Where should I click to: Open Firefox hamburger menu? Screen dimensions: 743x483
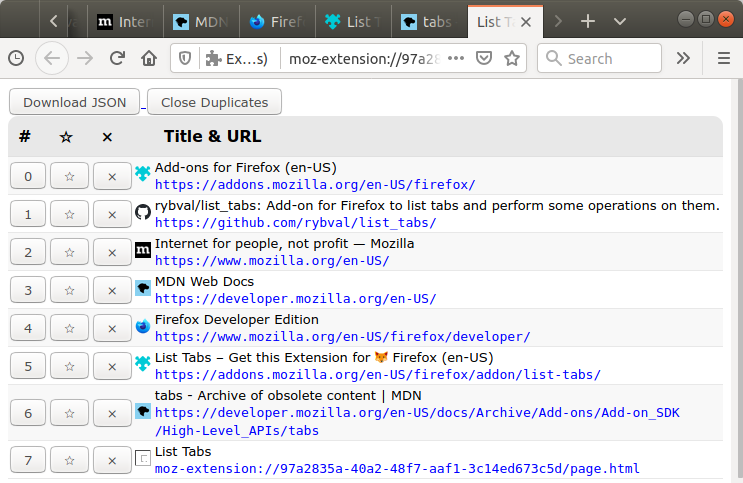724,58
